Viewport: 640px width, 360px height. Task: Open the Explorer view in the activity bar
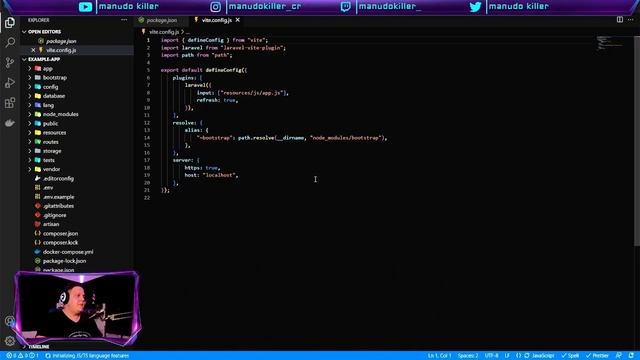[10, 22]
